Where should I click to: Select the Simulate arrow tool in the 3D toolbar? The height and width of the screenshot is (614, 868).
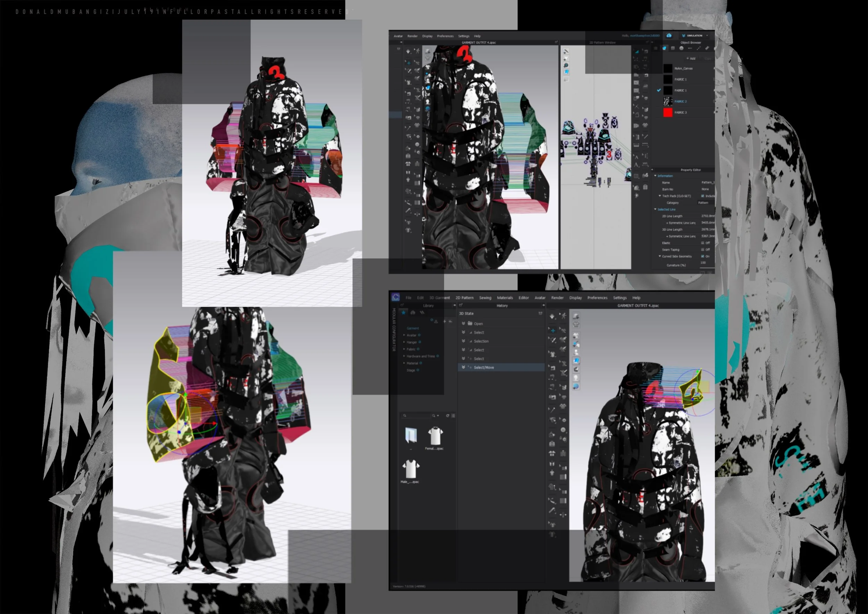click(x=552, y=316)
